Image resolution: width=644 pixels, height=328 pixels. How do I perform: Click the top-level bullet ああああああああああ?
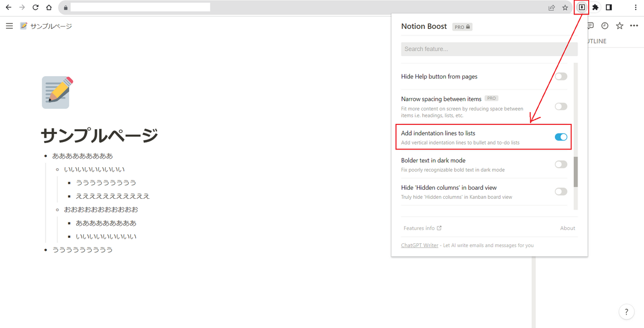click(x=83, y=156)
